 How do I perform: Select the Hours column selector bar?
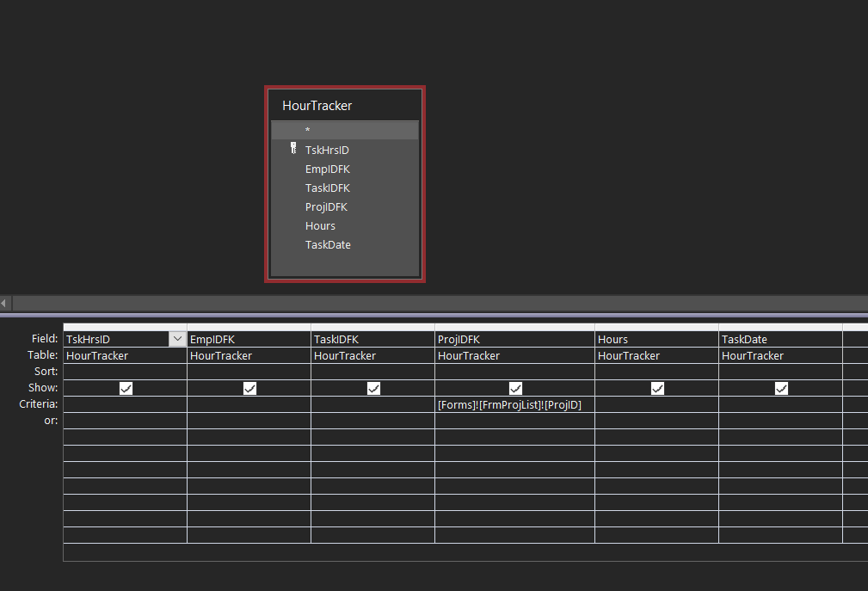pos(656,327)
